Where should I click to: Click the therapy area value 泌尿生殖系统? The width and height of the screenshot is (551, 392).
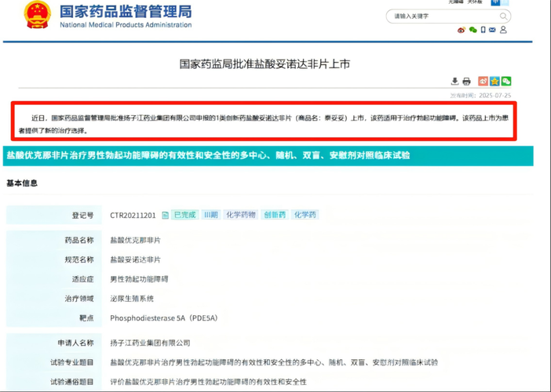(132, 299)
